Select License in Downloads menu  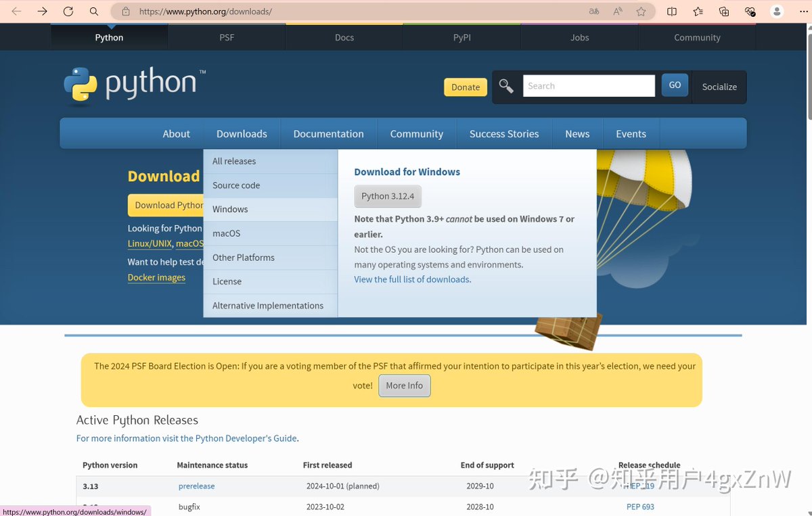point(271,281)
